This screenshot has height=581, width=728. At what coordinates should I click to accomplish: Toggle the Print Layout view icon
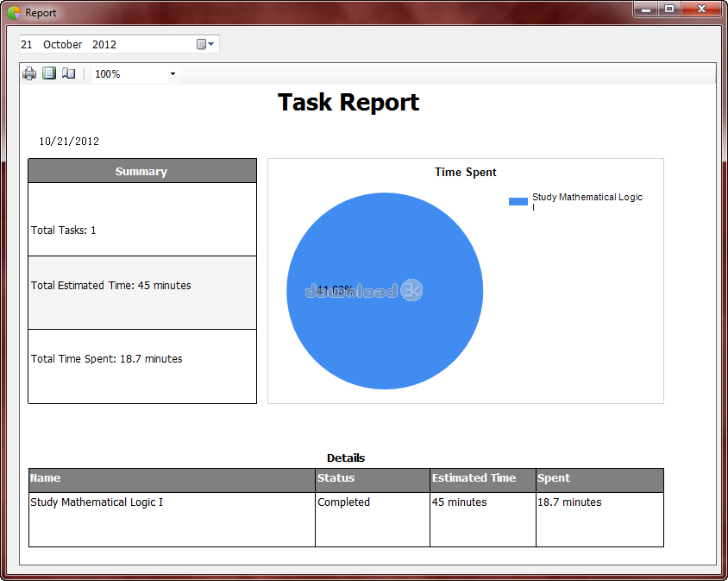49,74
